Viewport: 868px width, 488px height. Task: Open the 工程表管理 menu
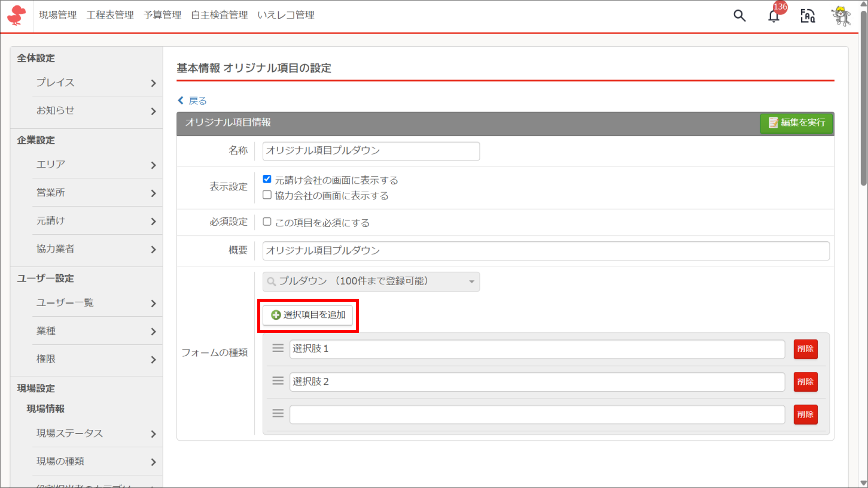pos(110,16)
